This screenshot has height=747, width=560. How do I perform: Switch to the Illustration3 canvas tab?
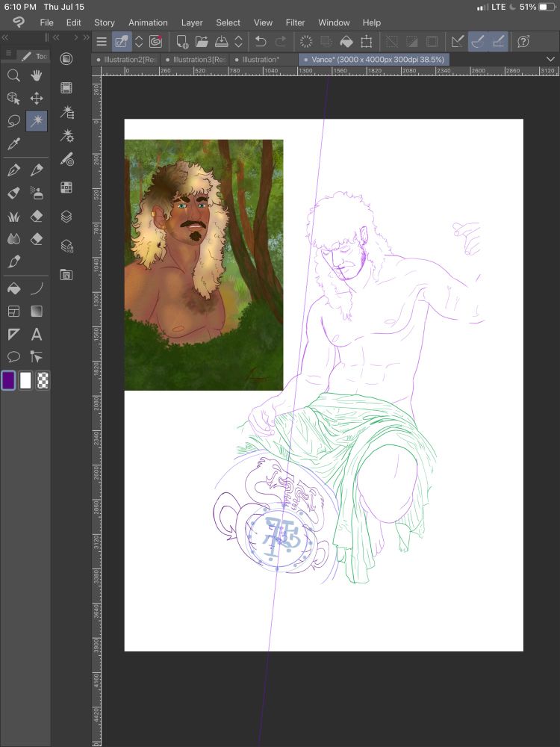tap(195, 60)
